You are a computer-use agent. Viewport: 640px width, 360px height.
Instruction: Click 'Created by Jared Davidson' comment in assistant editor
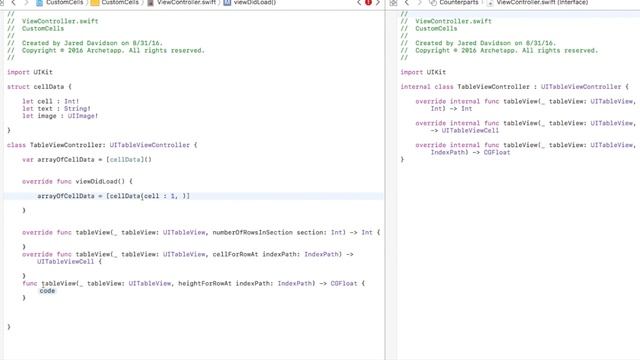click(x=463, y=43)
